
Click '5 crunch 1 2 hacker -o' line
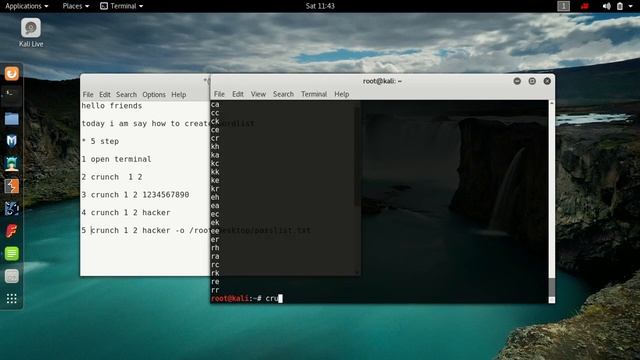click(145, 231)
